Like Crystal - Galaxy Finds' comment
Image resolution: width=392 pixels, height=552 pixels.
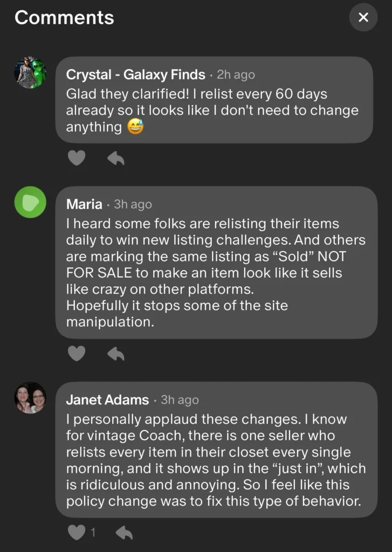pos(77,158)
